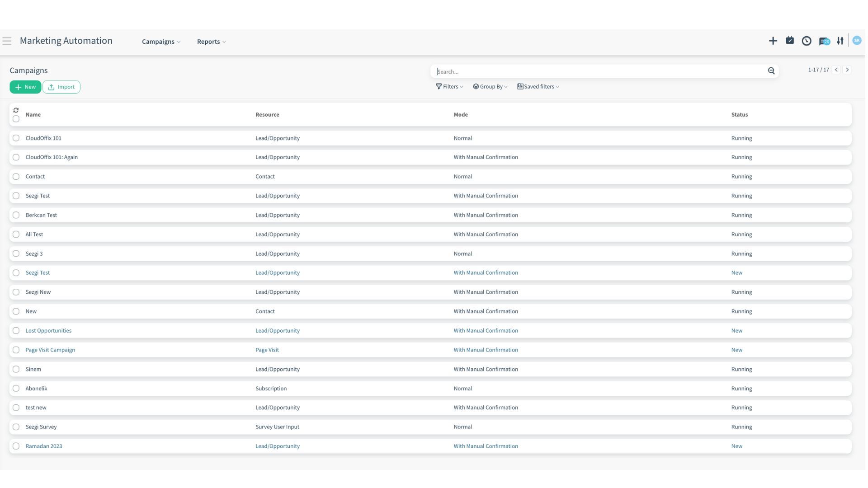Go to previous page of records
This screenshot has width=868, height=488.
tap(836, 70)
